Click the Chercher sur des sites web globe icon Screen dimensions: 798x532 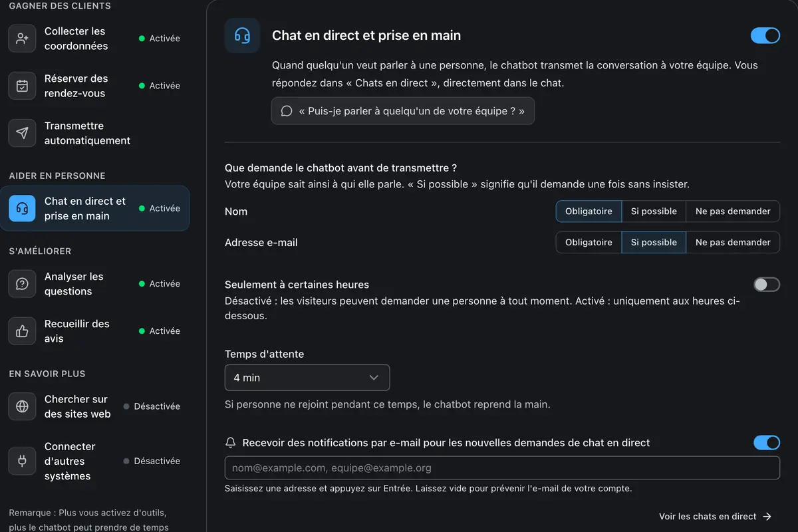pyautogui.click(x=22, y=406)
